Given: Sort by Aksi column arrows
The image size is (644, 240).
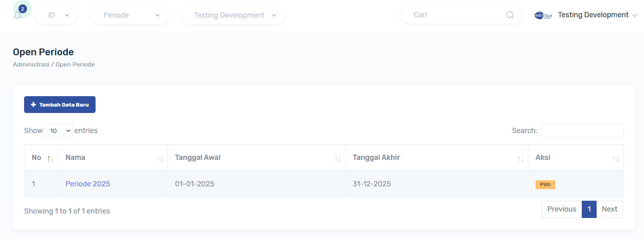Looking at the screenshot, I should coord(615,159).
